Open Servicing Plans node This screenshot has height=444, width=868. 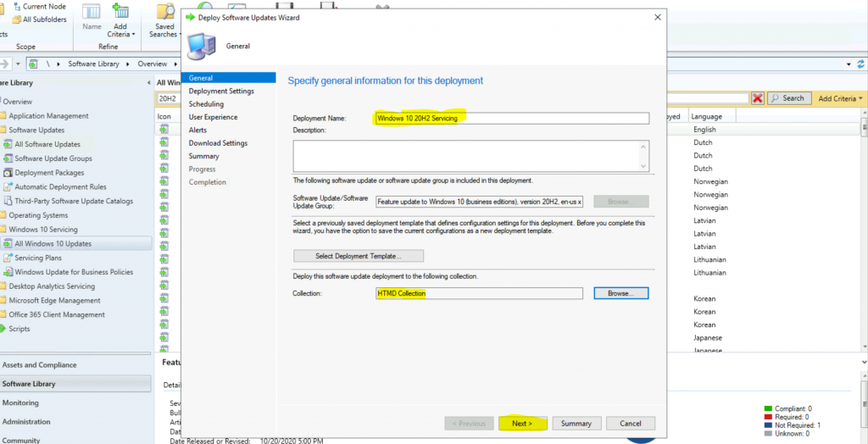(38, 258)
